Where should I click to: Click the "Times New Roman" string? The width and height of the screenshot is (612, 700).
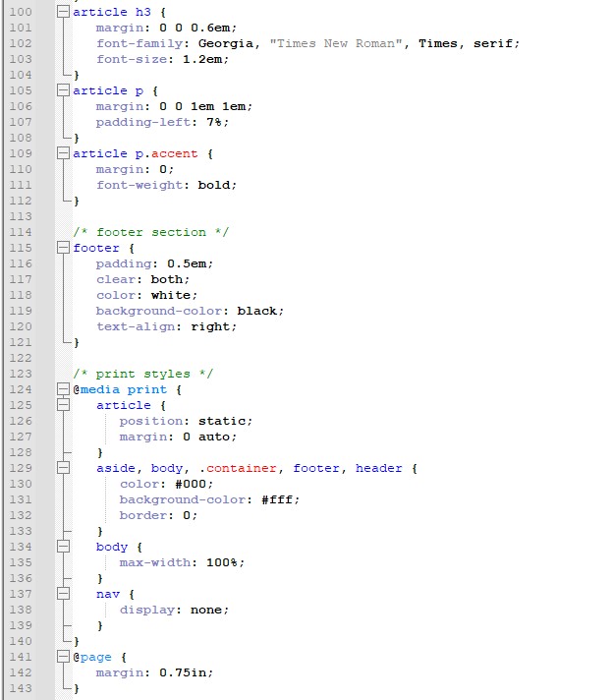[336, 43]
